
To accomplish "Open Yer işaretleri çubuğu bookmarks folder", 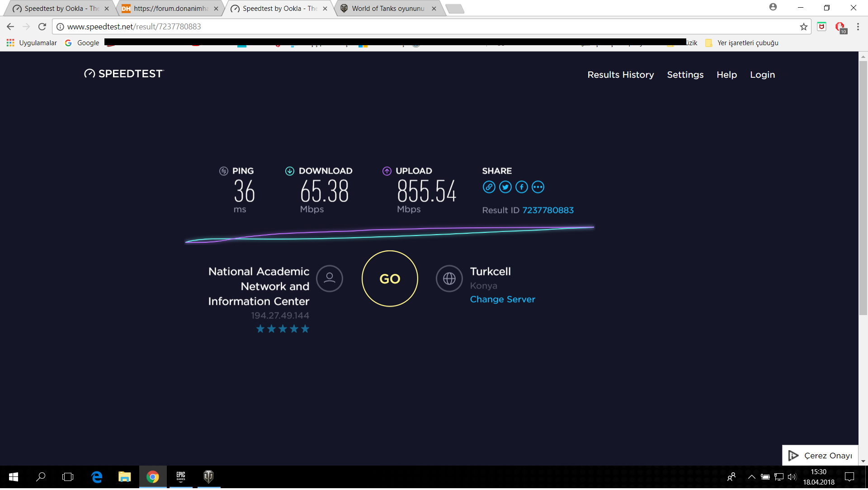I will point(741,43).
